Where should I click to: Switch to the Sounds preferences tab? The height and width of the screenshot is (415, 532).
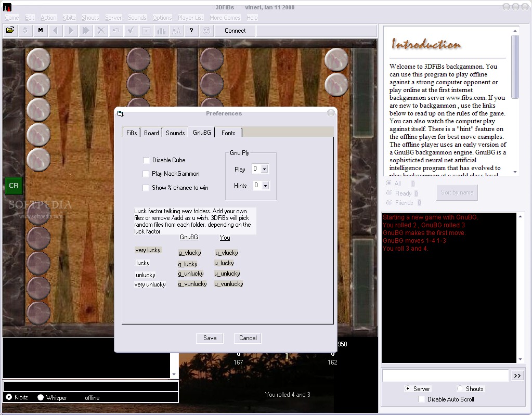pos(175,133)
